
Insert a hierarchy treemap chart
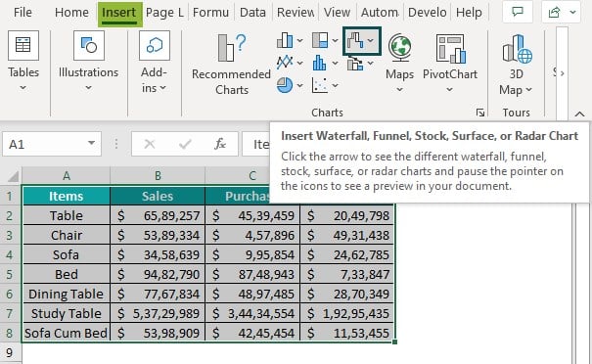click(320, 40)
